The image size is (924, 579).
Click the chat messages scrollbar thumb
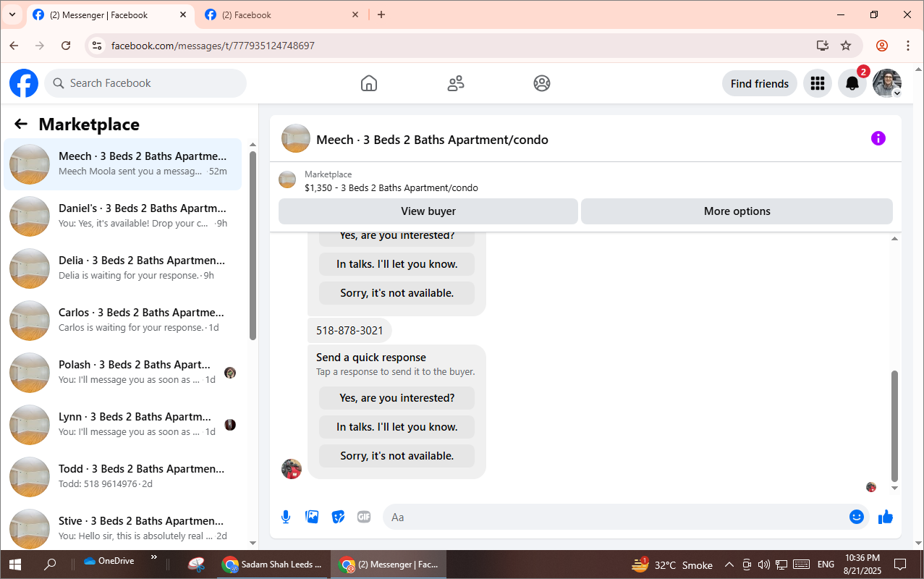click(894, 426)
